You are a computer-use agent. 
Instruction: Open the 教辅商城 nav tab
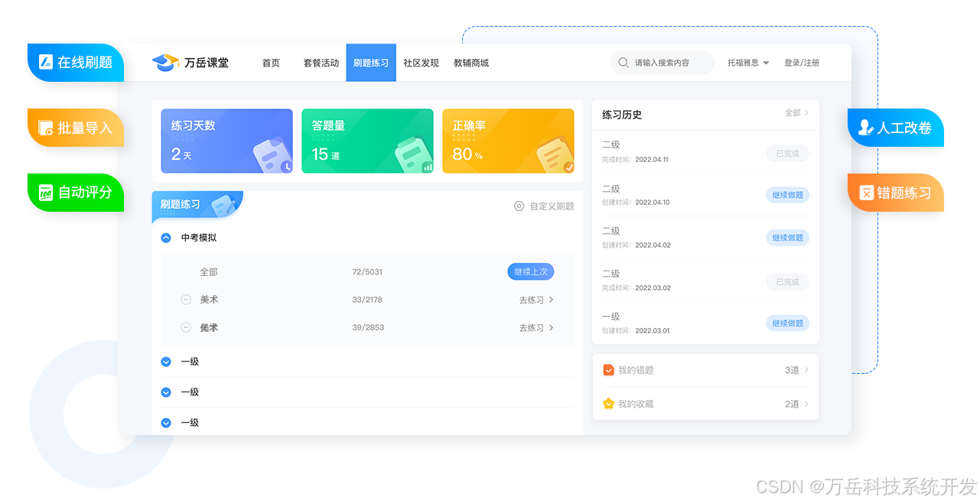click(470, 63)
